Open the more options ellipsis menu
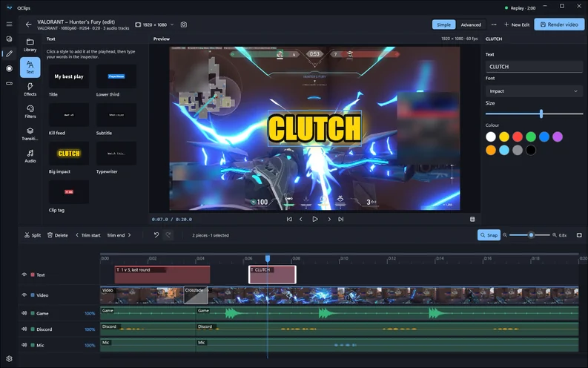The width and height of the screenshot is (588, 368). coord(494,24)
